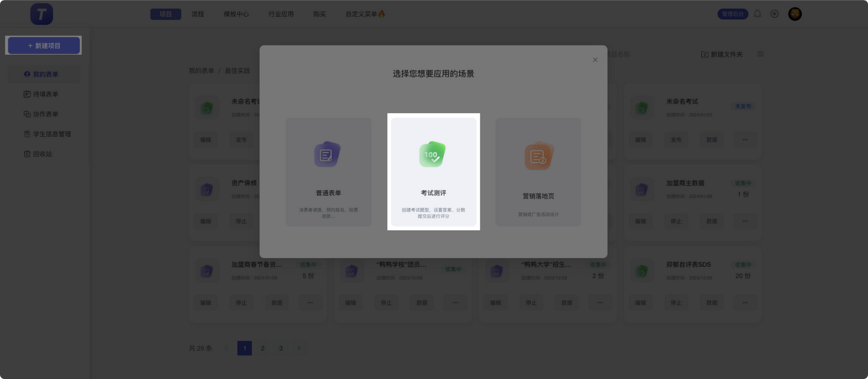Go to page 2 in pagination
The width and height of the screenshot is (868, 379).
263,348
